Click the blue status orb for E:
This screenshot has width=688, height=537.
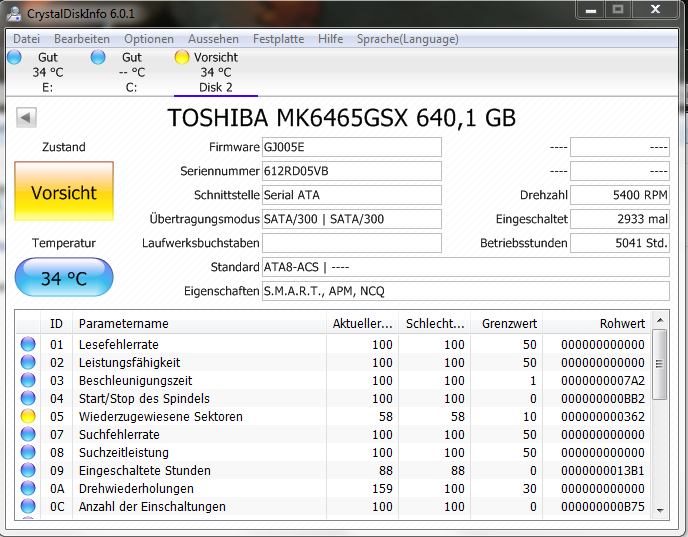click(14, 57)
